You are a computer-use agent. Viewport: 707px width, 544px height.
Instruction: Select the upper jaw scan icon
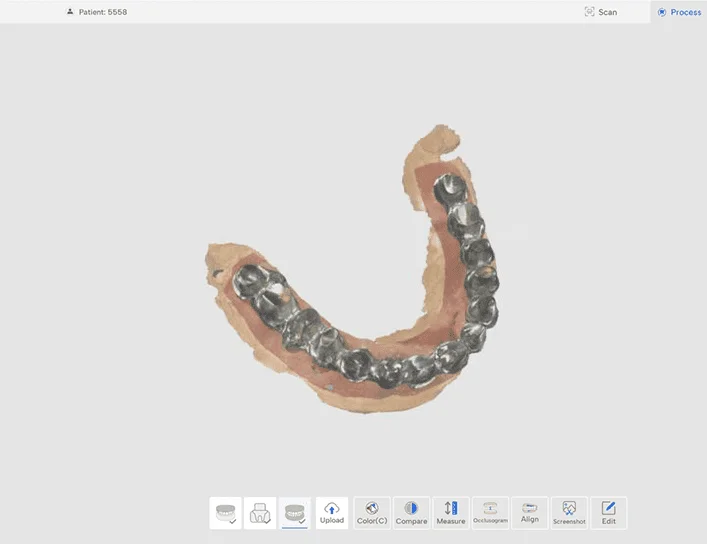click(226, 513)
